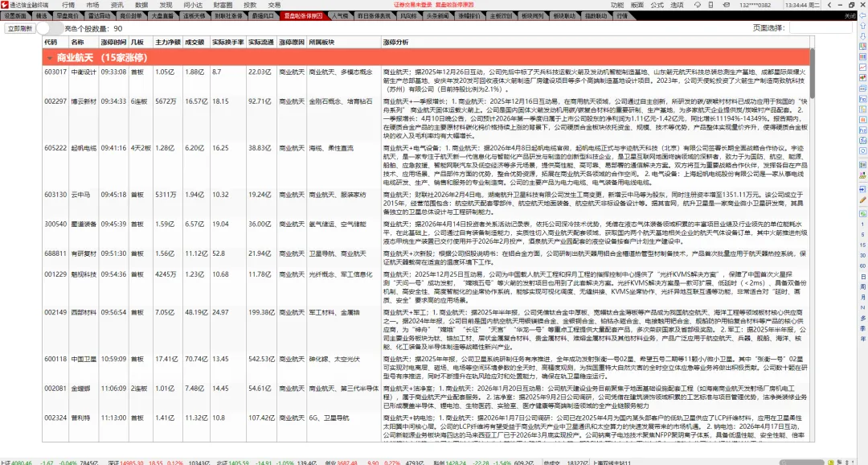
Task: Click the blue exit-arrow icon in right sidebar
Action: coord(862,190)
